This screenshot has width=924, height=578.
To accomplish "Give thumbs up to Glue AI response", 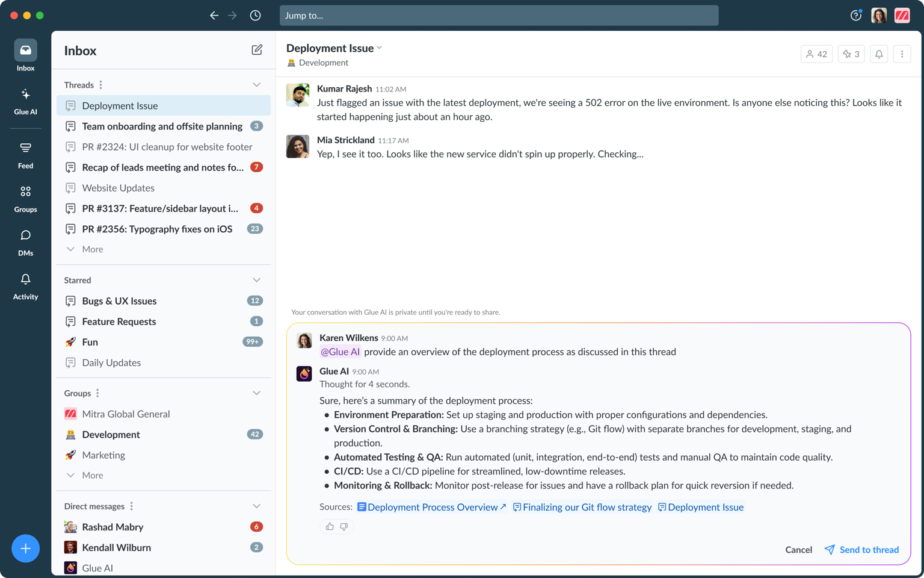I will pyautogui.click(x=330, y=527).
